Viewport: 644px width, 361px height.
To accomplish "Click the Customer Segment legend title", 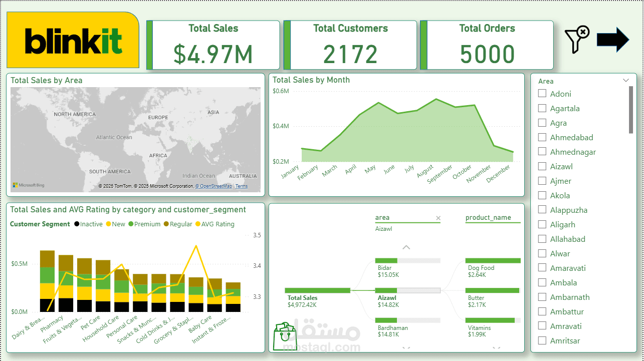I will click(40, 224).
